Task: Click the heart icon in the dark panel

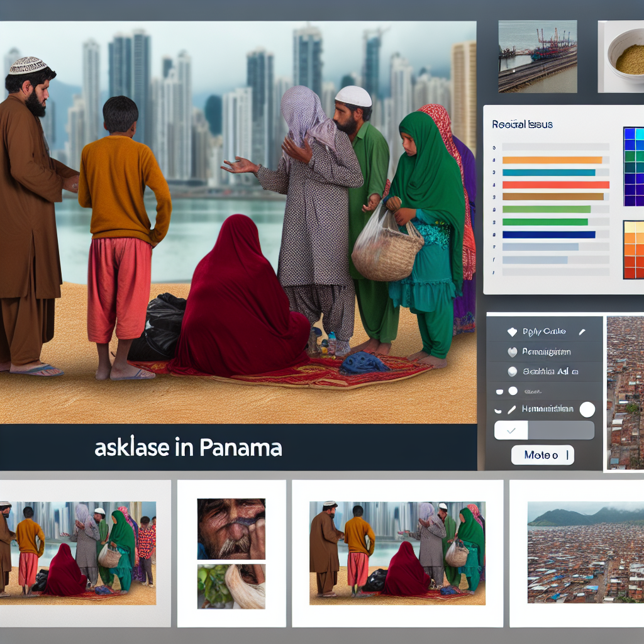Action: click(x=511, y=352)
